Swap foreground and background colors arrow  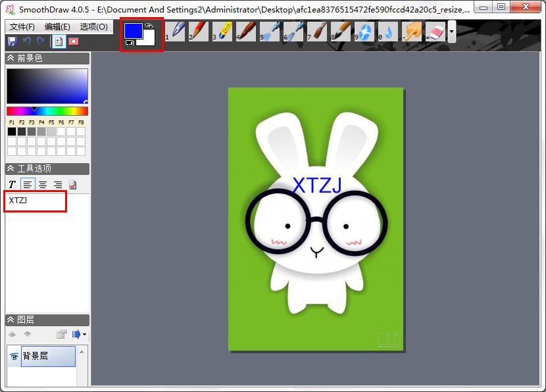tap(149, 25)
